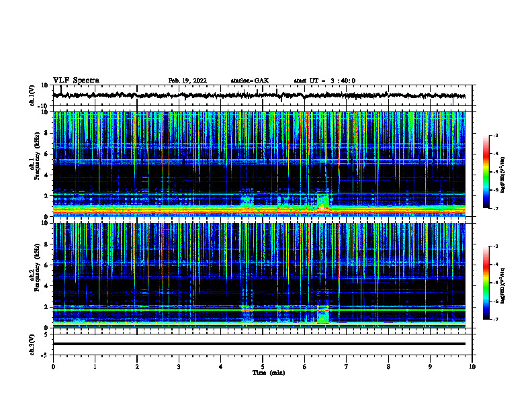
Task: Select the "Time (min)" axis title
Action: 269,373
